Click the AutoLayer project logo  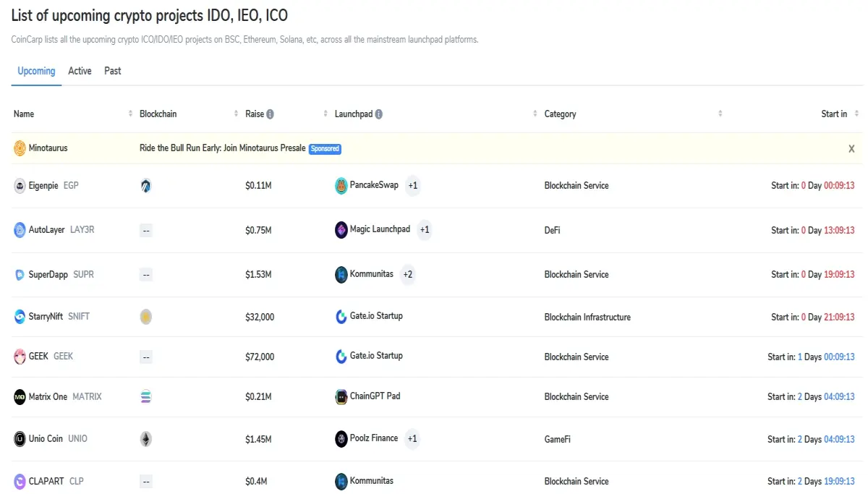(20, 230)
